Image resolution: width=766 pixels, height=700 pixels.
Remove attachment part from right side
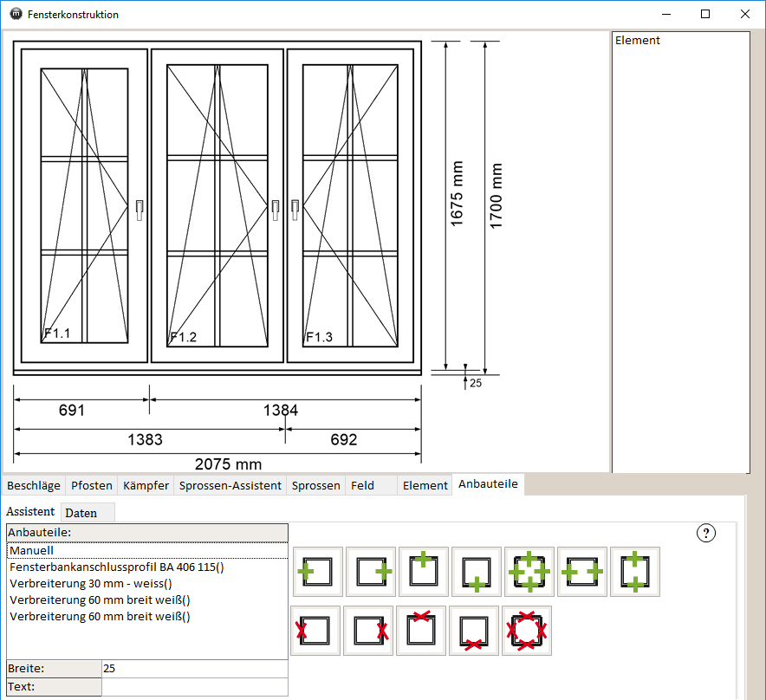tap(368, 631)
